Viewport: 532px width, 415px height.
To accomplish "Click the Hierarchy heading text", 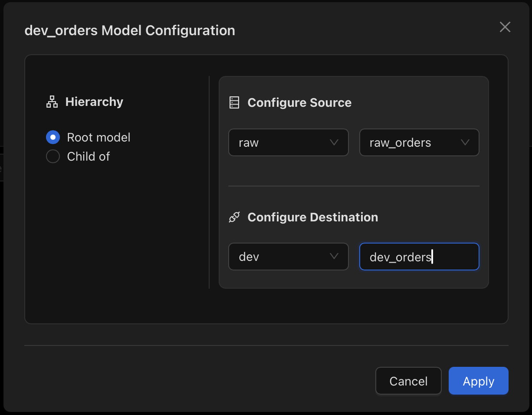I will click(x=94, y=102).
